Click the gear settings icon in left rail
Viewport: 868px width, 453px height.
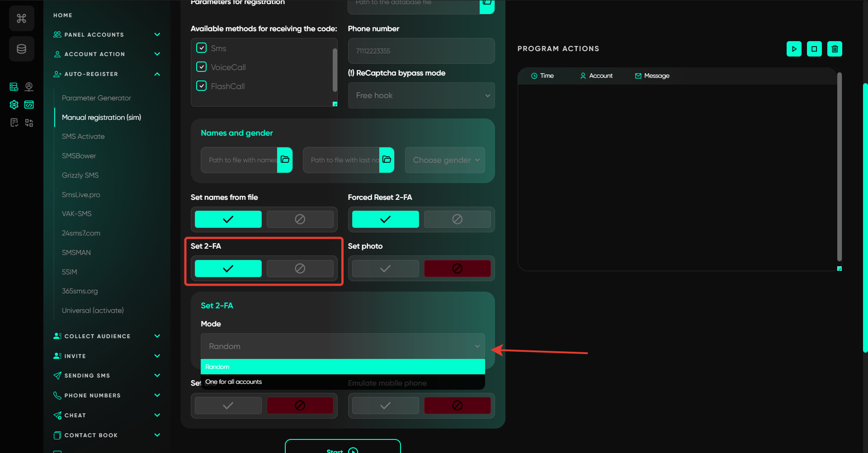point(14,105)
